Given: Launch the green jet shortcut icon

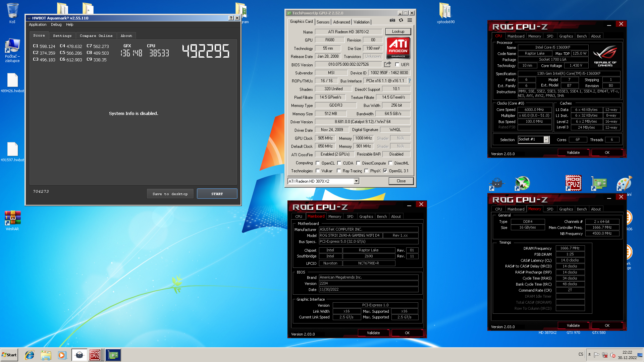Looking at the screenshot, I should click(522, 183).
